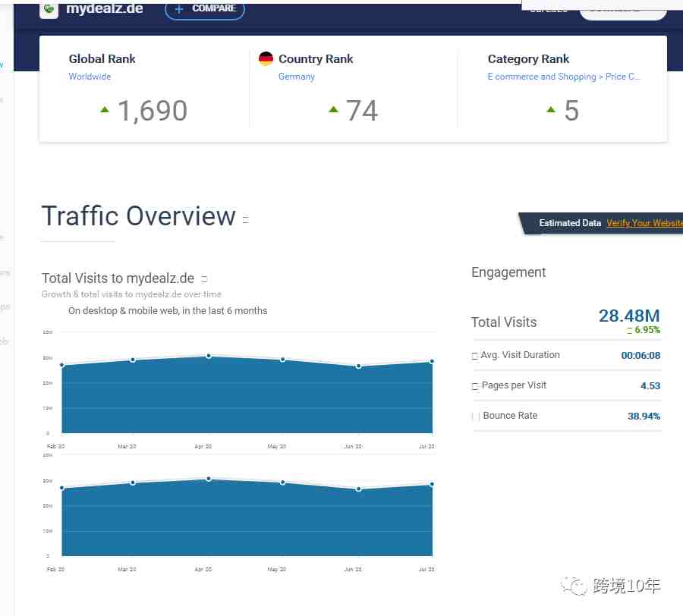Select the Country Rank value 74
683x616 pixels.
[361, 110]
